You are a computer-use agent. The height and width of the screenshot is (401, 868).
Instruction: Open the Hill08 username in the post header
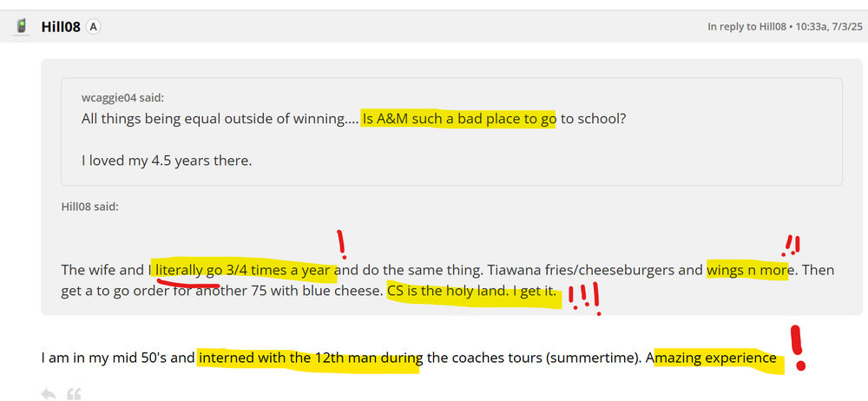pos(61,27)
